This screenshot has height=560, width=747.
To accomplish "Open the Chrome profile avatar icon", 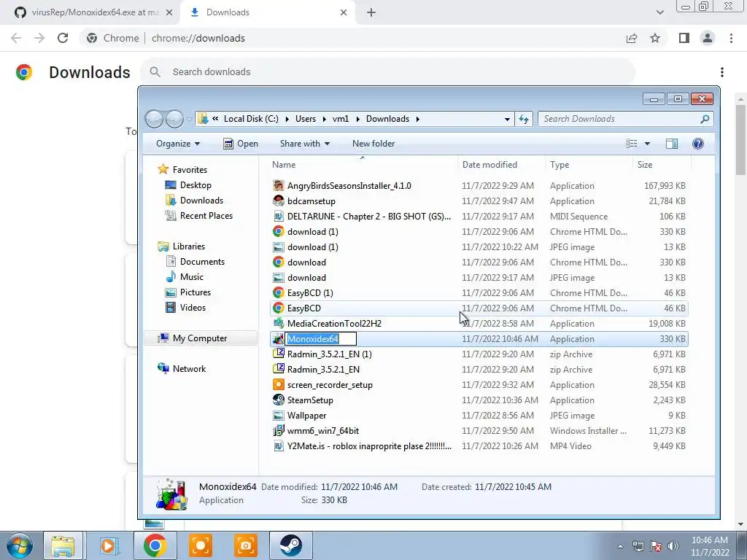I will click(x=708, y=38).
